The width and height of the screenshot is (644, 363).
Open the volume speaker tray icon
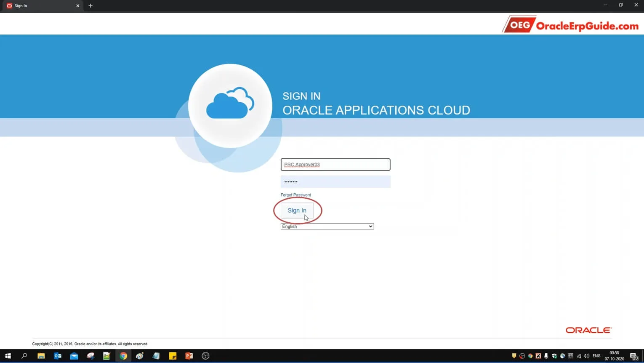tap(587, 356)
